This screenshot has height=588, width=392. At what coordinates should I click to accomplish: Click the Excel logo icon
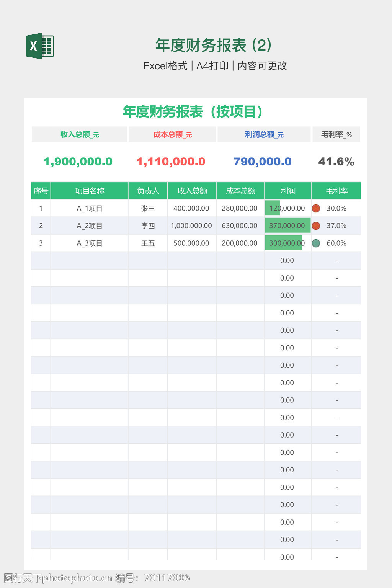pyautogui.click(x=40, y=46)
